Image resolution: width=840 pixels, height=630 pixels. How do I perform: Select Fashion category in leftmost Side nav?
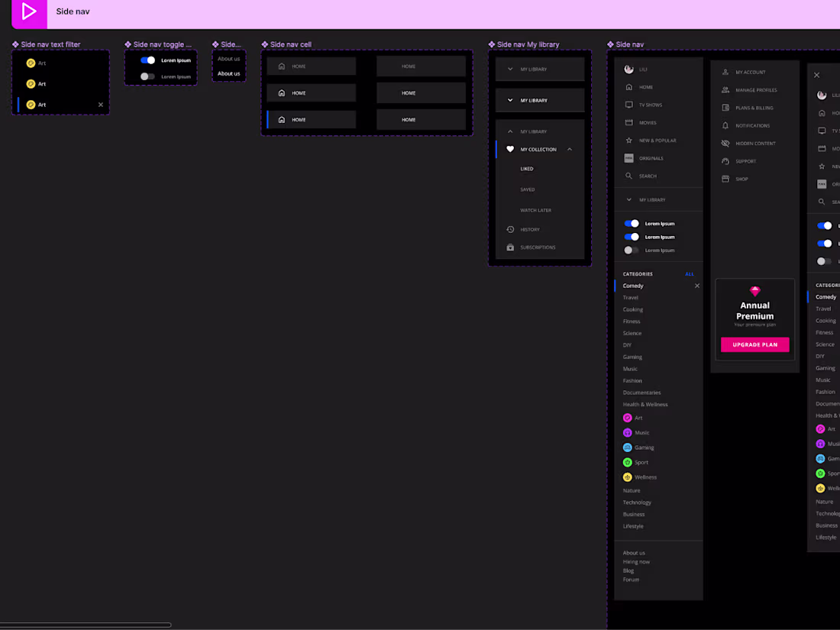[632, 381]
